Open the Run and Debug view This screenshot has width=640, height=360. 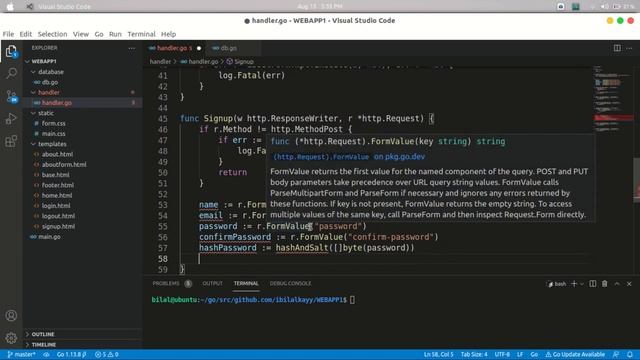(x=11, y=119)
